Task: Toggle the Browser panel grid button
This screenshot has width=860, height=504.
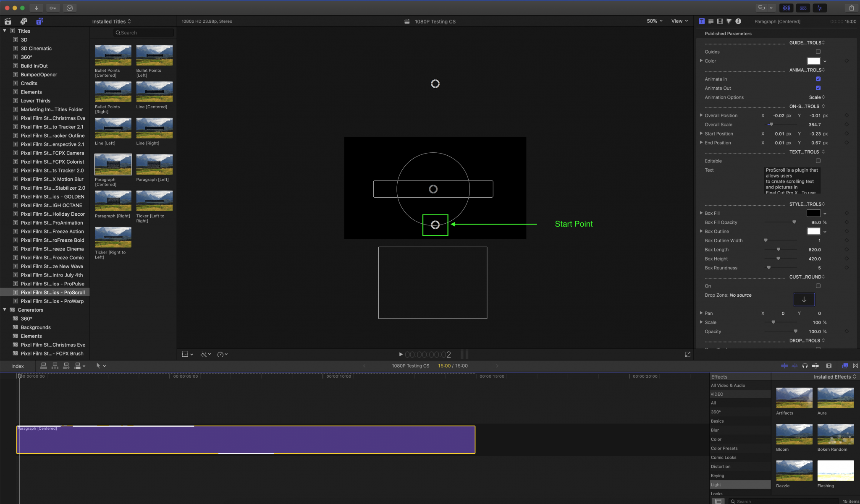Action: click(787, 8)
